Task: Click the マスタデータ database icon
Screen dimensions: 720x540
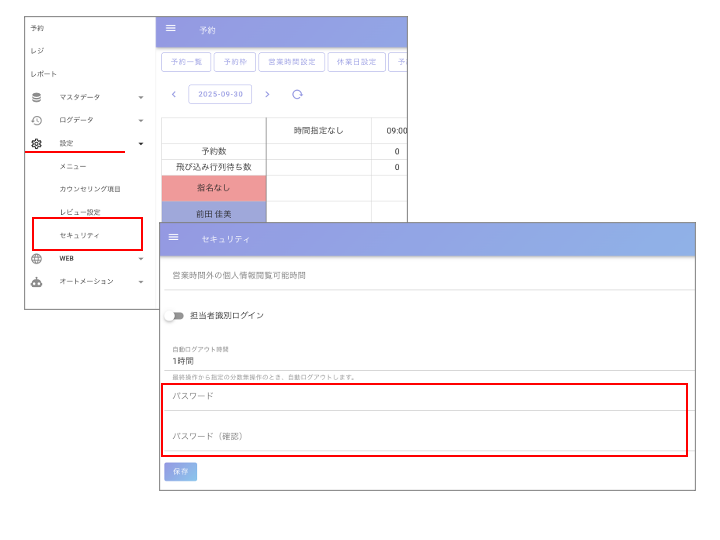Action: (37, 97)
